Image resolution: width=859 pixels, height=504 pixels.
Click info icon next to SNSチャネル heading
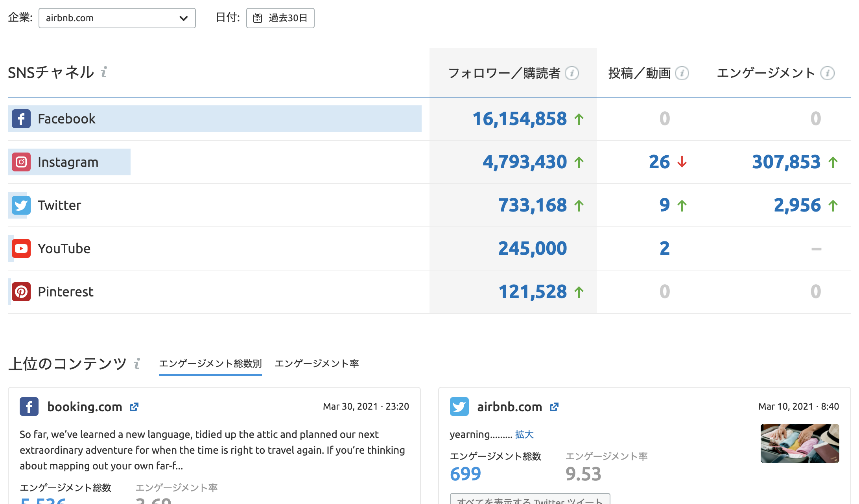104,72
